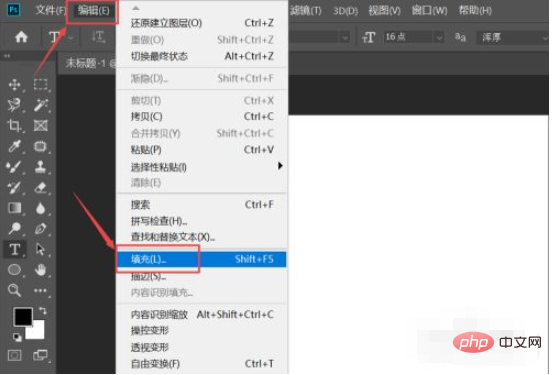
Task: Select the Rectangular Marquee tool
Action: point(40,85)
